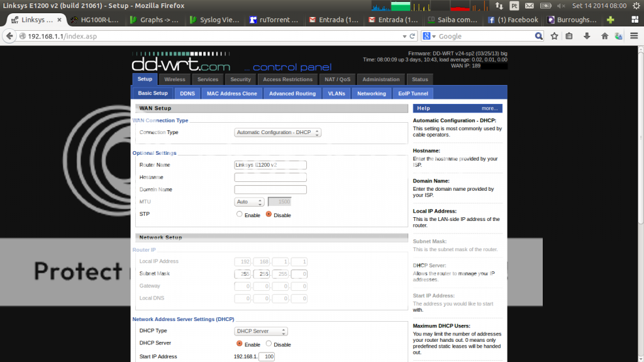Click the translate add-on icon in toolbar

pyautogui.click(x=619, y=37)
